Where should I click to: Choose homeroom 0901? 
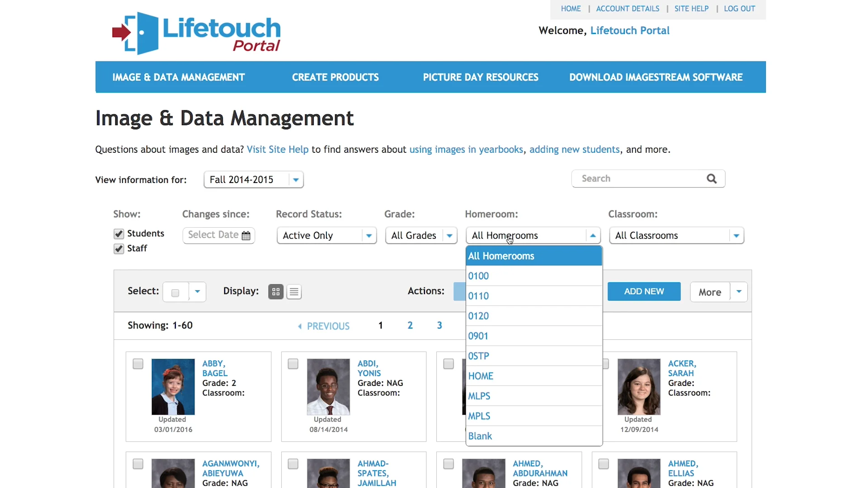[534, 336]
